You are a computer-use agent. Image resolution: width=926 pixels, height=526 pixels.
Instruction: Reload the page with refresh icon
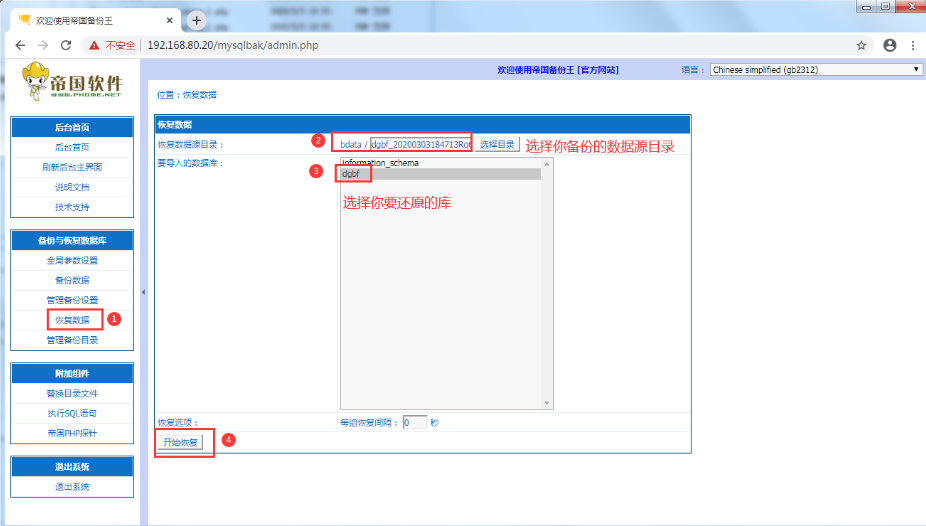click(x=66, y=45)
